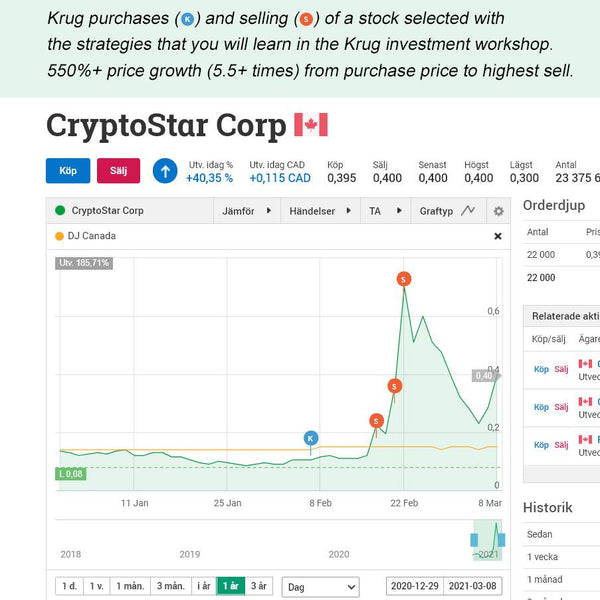Click the +0,115 CAD change value

coord(280,178)
